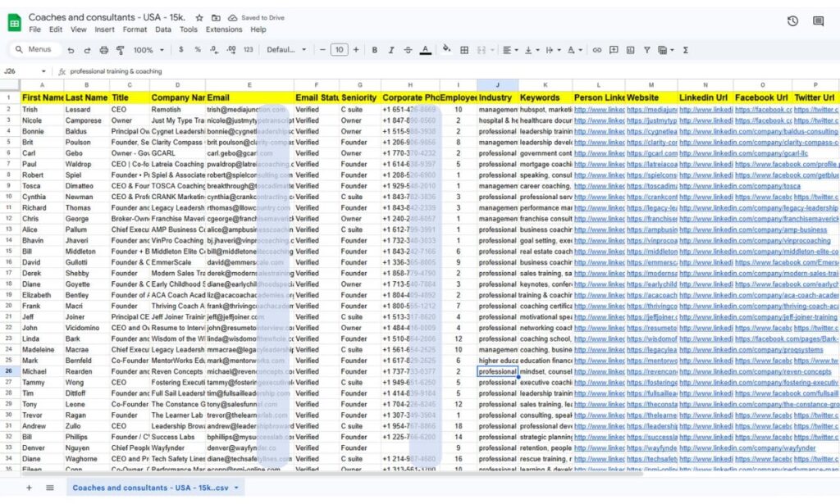
Task: Select the Email header cell
Action: 249,98
